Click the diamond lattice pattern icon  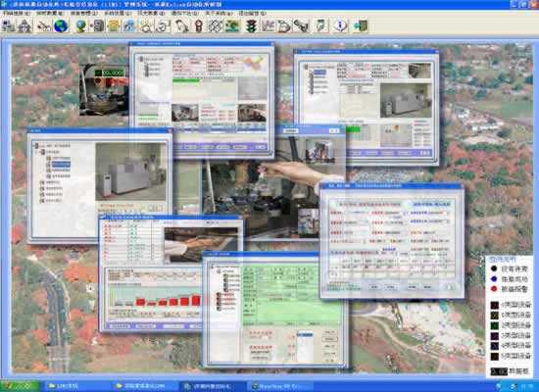coord(216,25)
